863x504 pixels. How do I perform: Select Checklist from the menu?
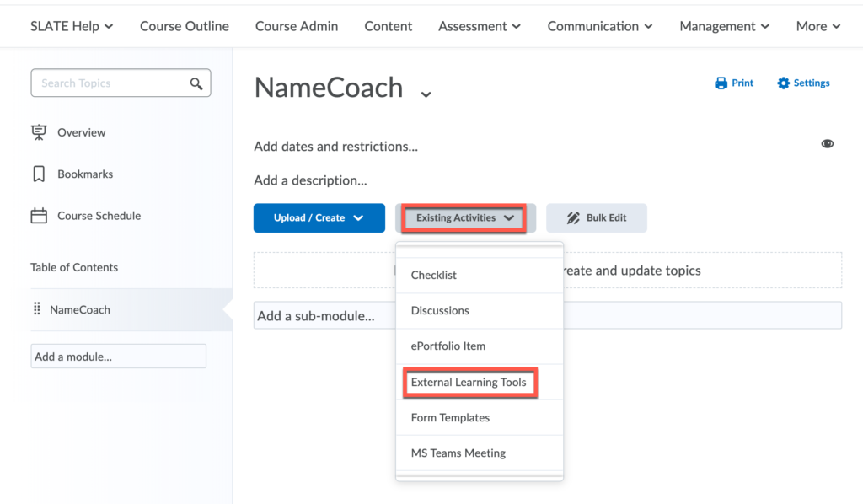coord(480,275)
